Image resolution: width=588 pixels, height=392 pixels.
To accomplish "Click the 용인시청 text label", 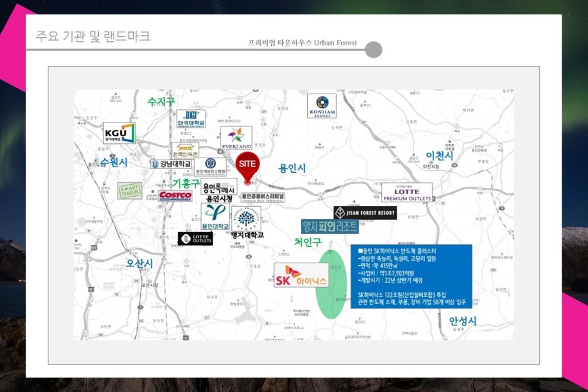I will click(x=219, y=199).
